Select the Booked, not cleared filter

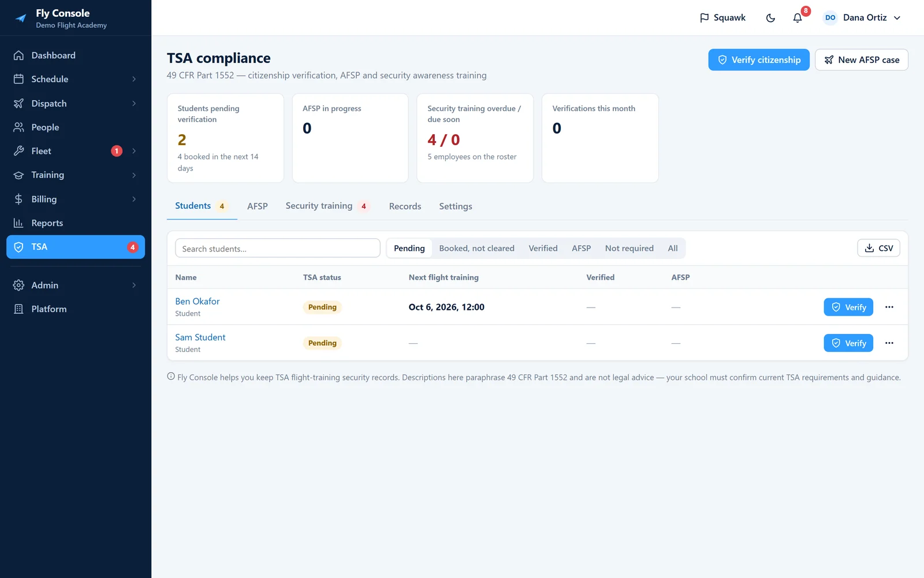pos(476,249)
